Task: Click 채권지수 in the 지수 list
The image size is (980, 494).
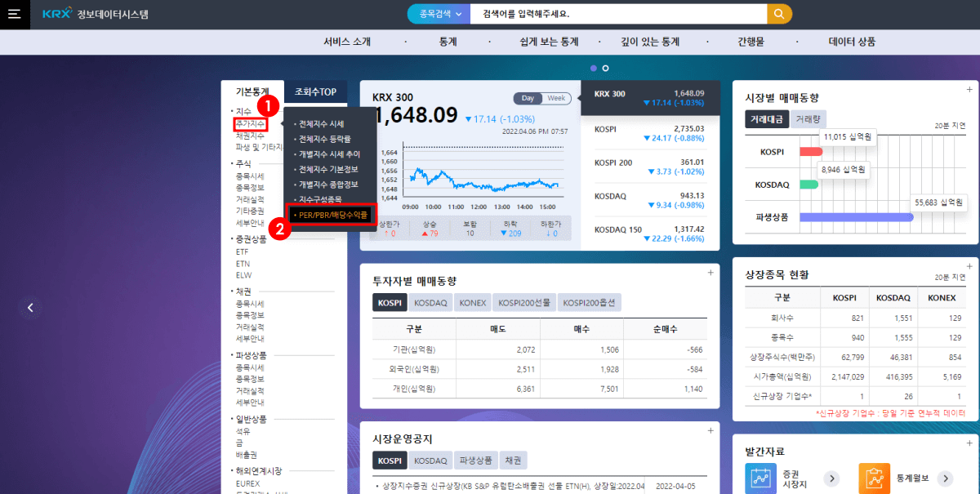Action: click(250, 136)
